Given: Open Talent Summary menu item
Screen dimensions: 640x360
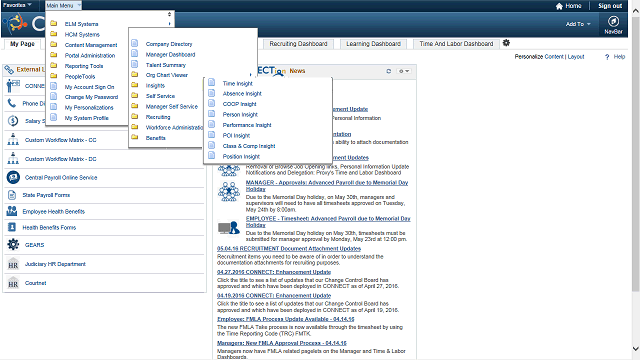Looking at the screenshot, I should click(165, 65).
